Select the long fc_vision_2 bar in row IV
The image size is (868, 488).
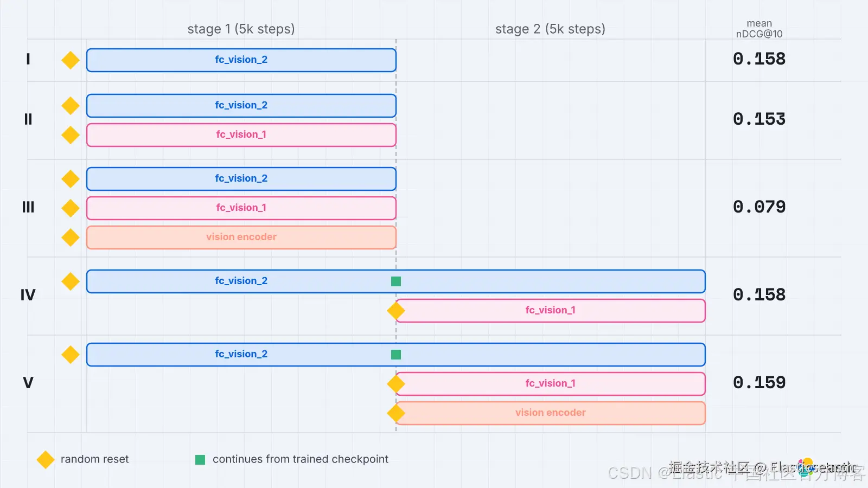pyautogui.click(x=396, y=281)
